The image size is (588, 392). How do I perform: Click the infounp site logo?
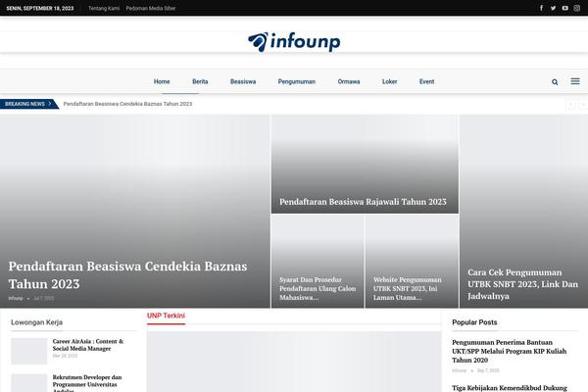294,41
